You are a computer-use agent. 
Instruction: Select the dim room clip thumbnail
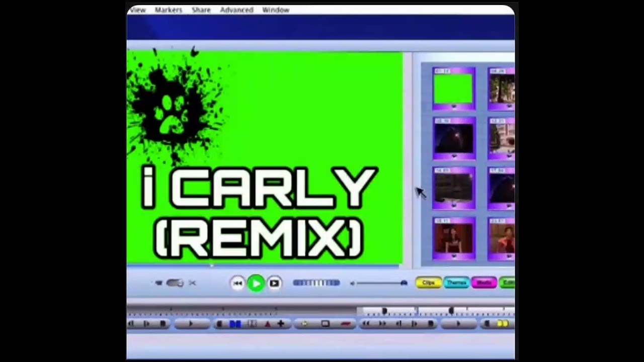[x=453, y=188]
